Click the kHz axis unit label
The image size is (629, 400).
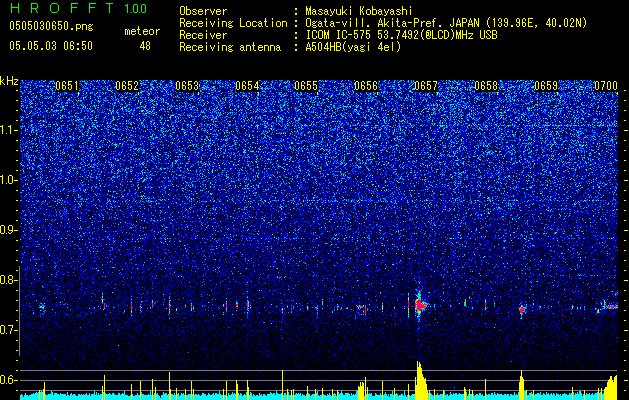(9, 81)
